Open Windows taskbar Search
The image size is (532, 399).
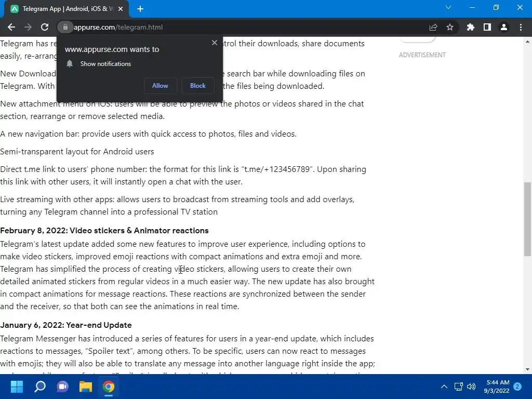39,387
